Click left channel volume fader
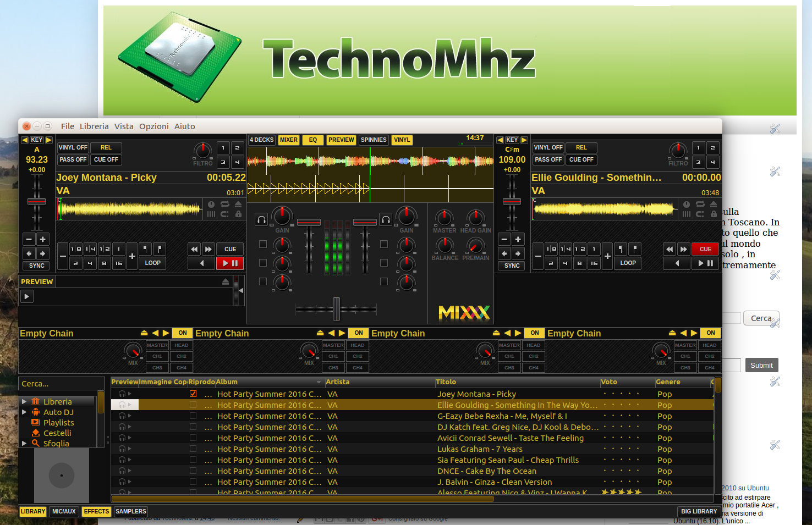This screenshot has width=812, height=525. pos(309,222)
